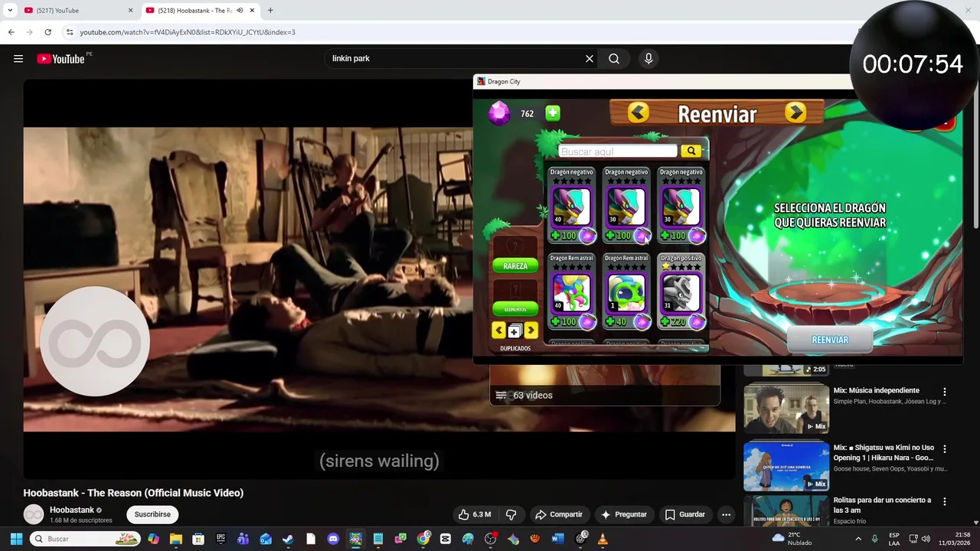The image size is (980, 551).
Task: Open VLC media player from the taskbar
Action: 603,539
